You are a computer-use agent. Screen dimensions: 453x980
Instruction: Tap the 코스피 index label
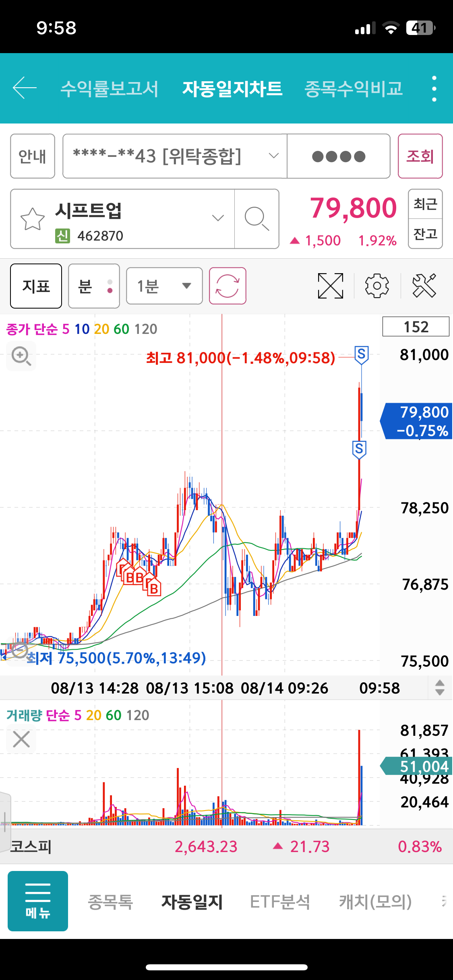point(31,847)
